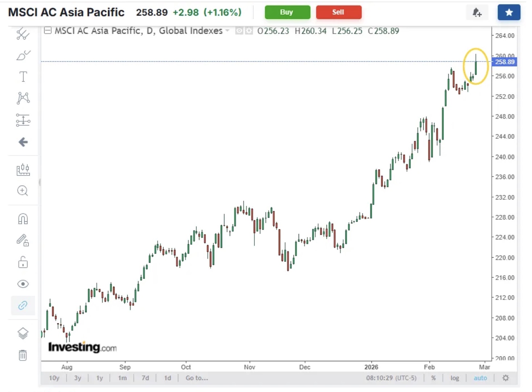Open the Global Indexes dropdown arrow
Viewport: 532px width, 392px height.
pos(228,31)
